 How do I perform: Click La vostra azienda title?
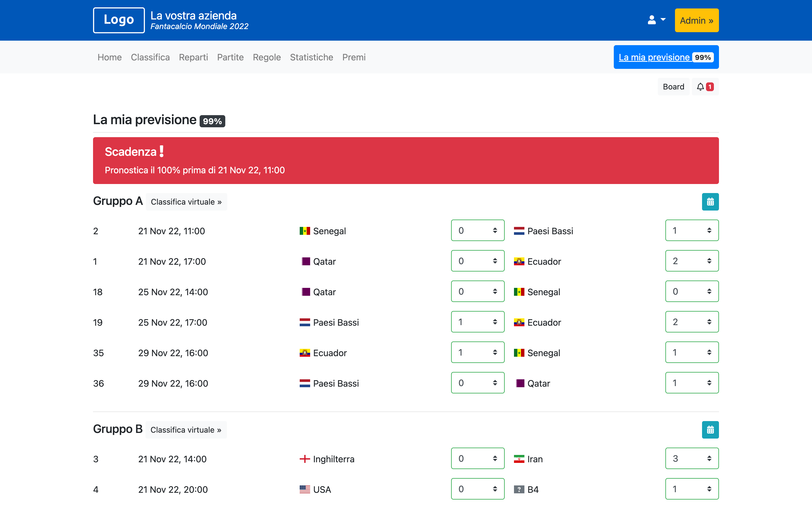[x=194, y=16]
